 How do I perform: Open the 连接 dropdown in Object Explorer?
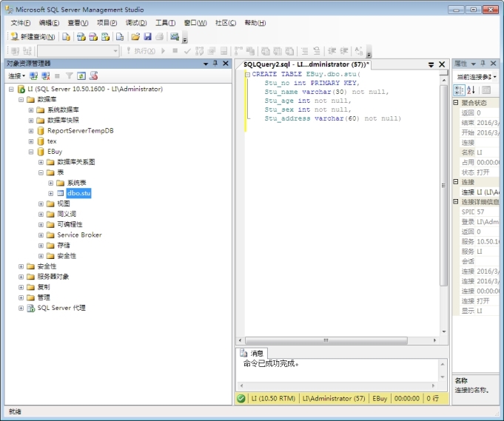tap(16, 75)
